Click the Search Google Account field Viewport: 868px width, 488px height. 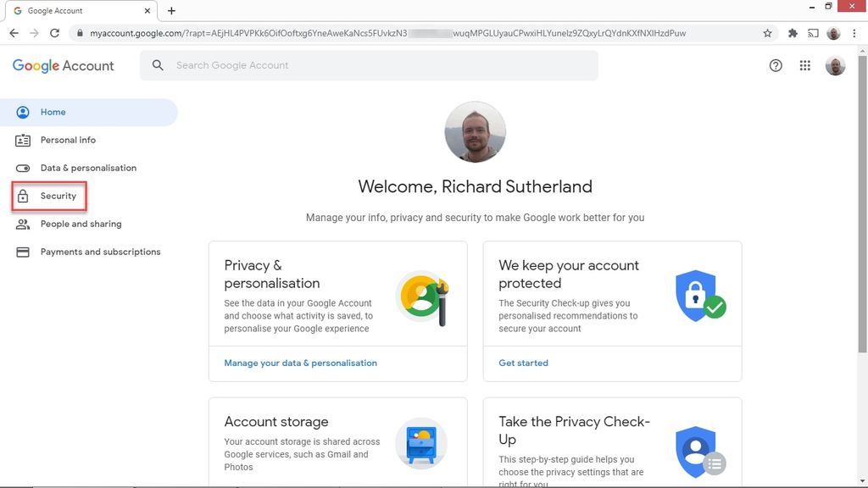coord(339,64)
